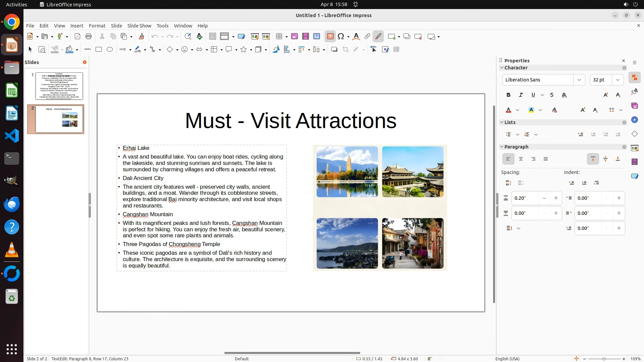Click the Display Grid icon
The height and width of the screenshot is (362, 644).
tap(212, 37)
